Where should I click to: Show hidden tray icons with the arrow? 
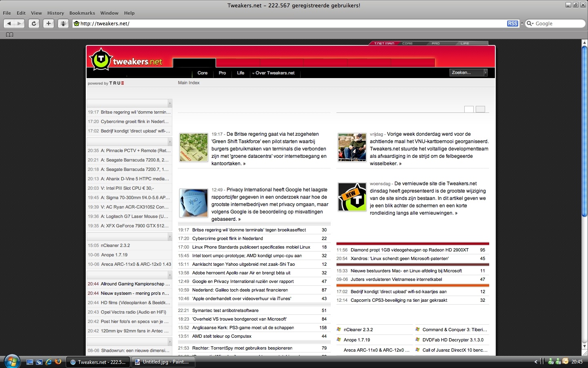point(535,361)
